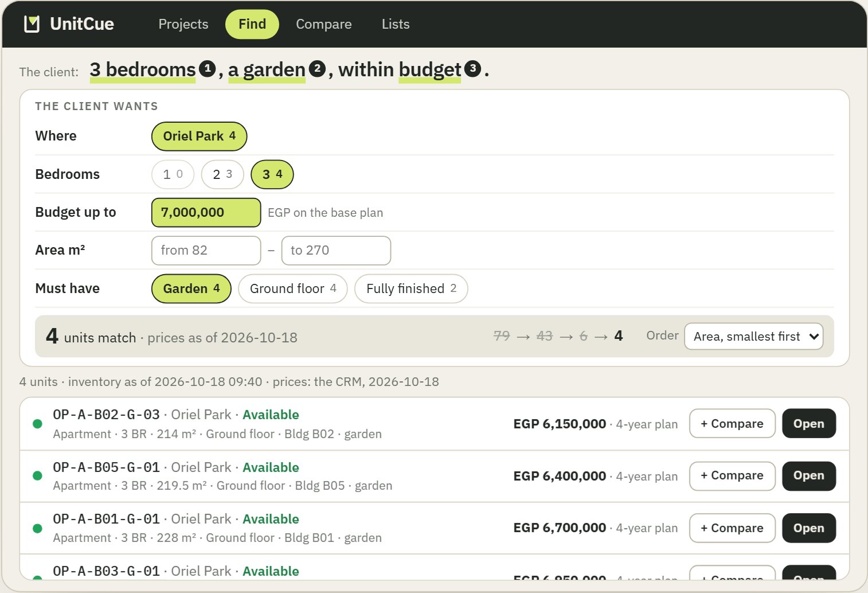Go to the Projects tab
The height and width of the screenshot is (593, 868).
tap(183, 24)
